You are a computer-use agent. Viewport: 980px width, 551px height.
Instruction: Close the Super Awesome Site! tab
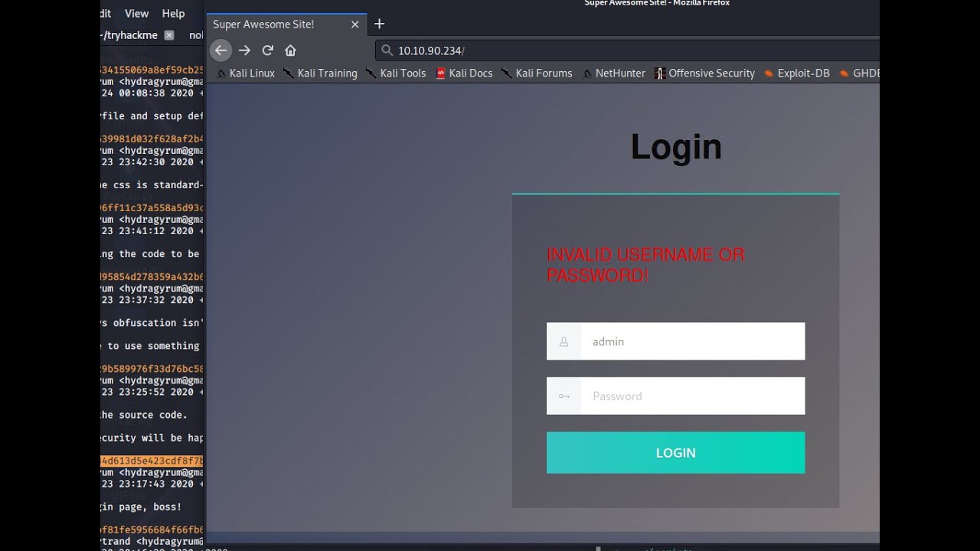pos(354,24)
